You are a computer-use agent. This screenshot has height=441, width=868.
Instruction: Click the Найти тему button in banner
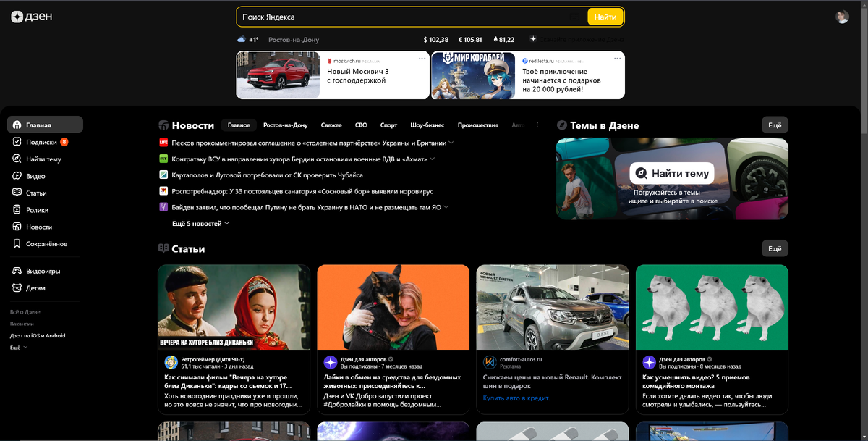click(x=672, y=174)
